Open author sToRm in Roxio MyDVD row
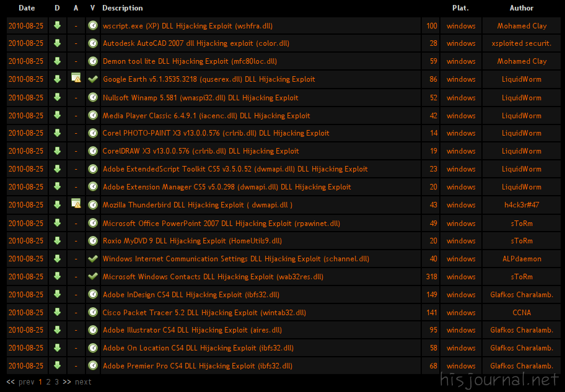This screenshot has width=565, height=392. (x=522, y=241)
